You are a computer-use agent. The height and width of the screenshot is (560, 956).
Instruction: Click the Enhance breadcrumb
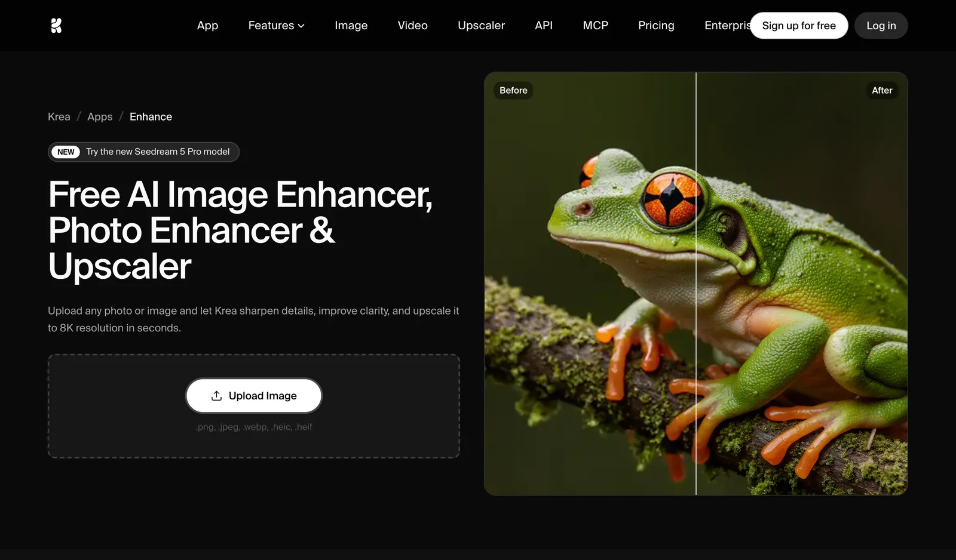pyautogui.click(x=151, y=117)
